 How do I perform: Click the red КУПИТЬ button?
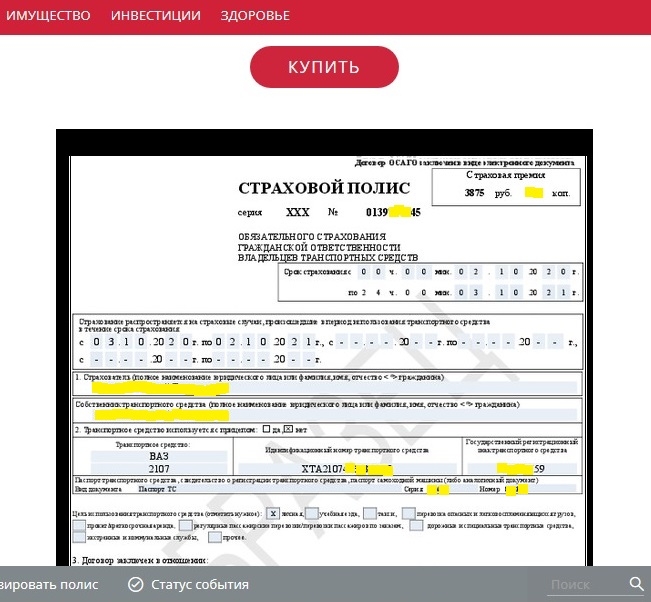(324, 67)
